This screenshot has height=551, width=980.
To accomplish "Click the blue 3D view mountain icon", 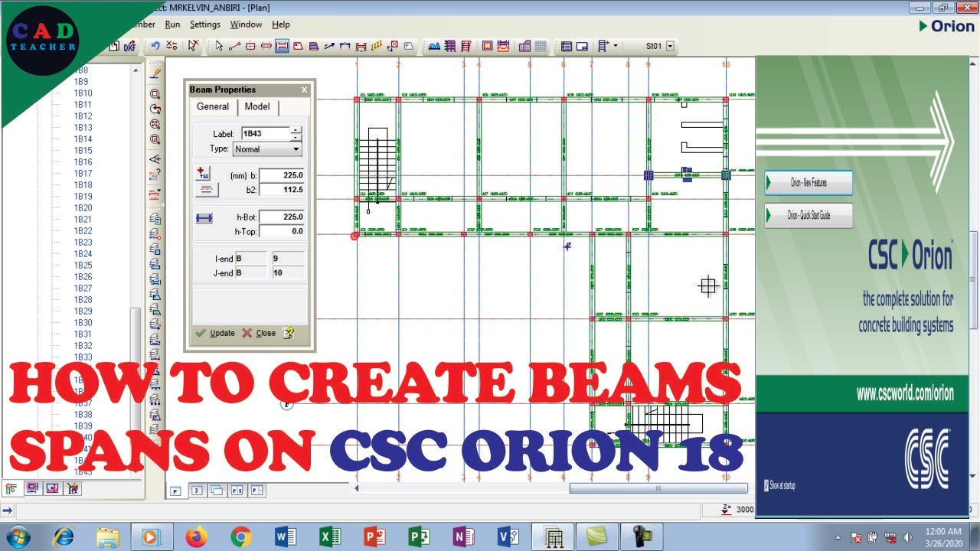I will click(434, 46).
